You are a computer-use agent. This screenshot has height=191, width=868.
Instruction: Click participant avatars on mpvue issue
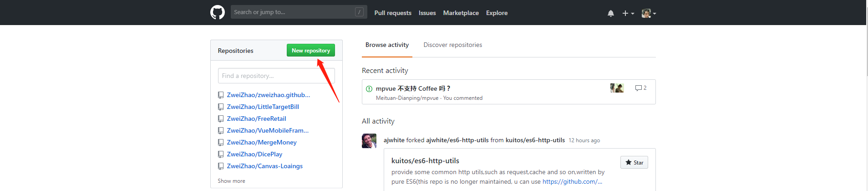point(617,88)
